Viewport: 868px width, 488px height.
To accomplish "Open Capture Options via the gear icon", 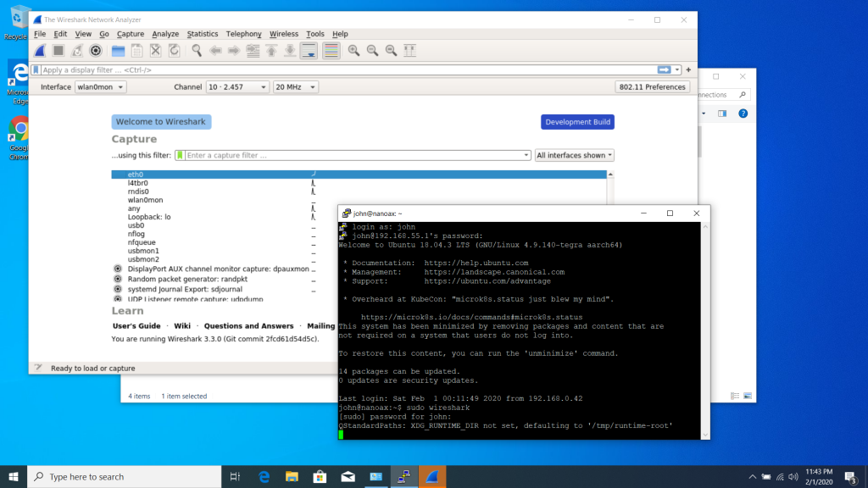I will pos(96,51).
